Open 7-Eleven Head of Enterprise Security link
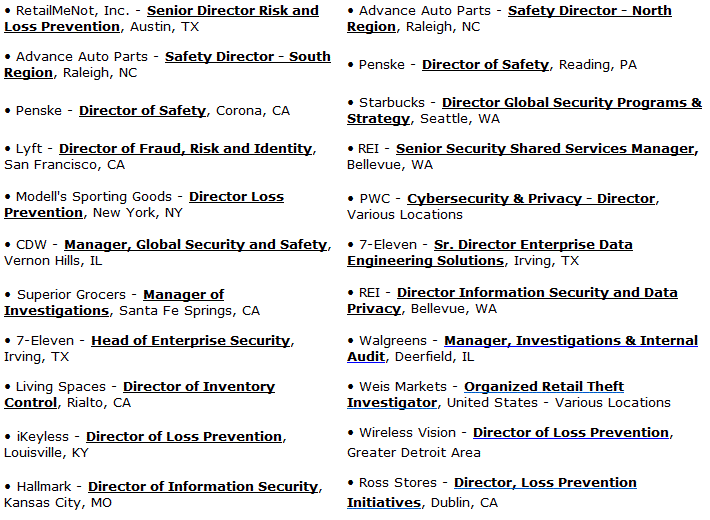Screen dimensions: 710x520 click(x=191, y=341)
